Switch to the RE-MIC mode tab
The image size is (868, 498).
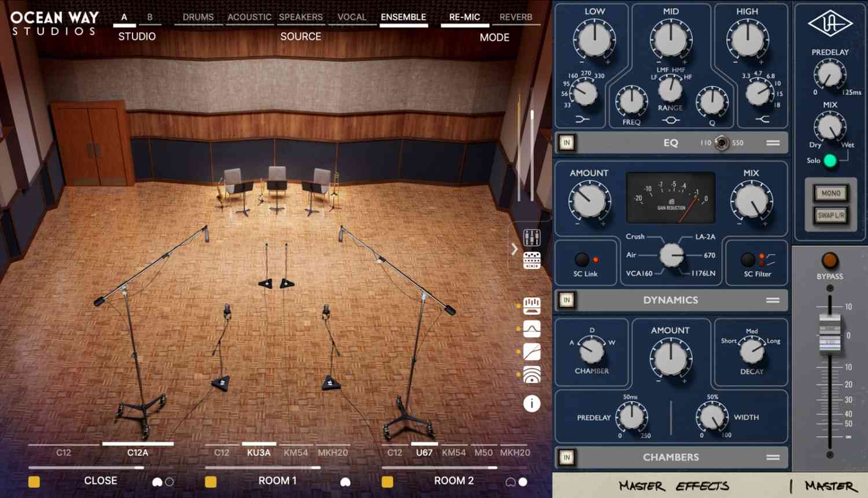464,17
